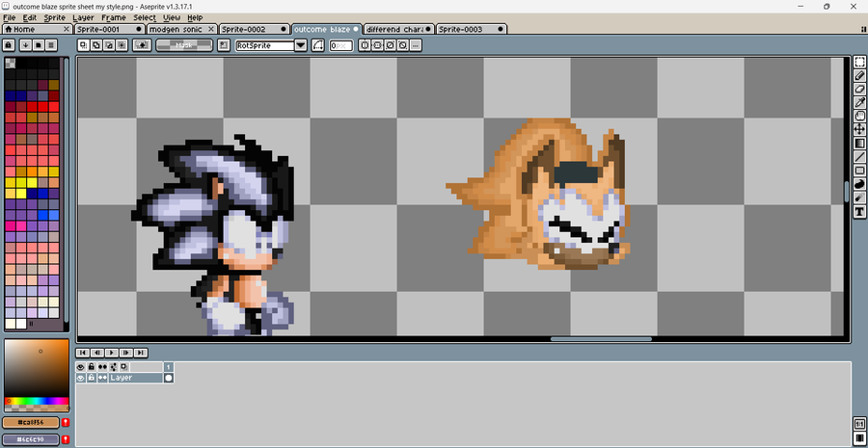Select the Eyedropper tool
The width and height of the screenshot is (868, 448).
point(859,102)
